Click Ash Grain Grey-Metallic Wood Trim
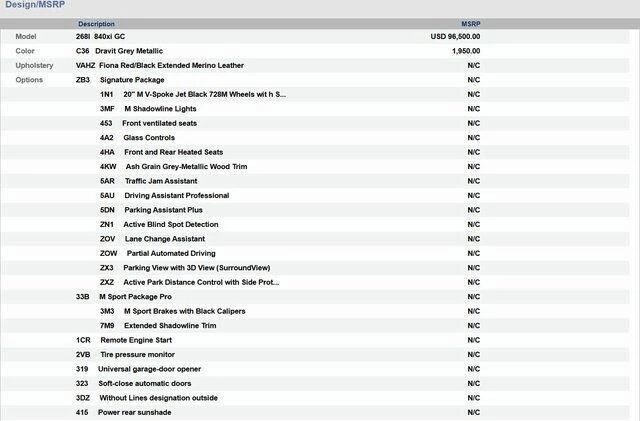Viewport: 640px width, 421px height. click(x=185, y=167)
